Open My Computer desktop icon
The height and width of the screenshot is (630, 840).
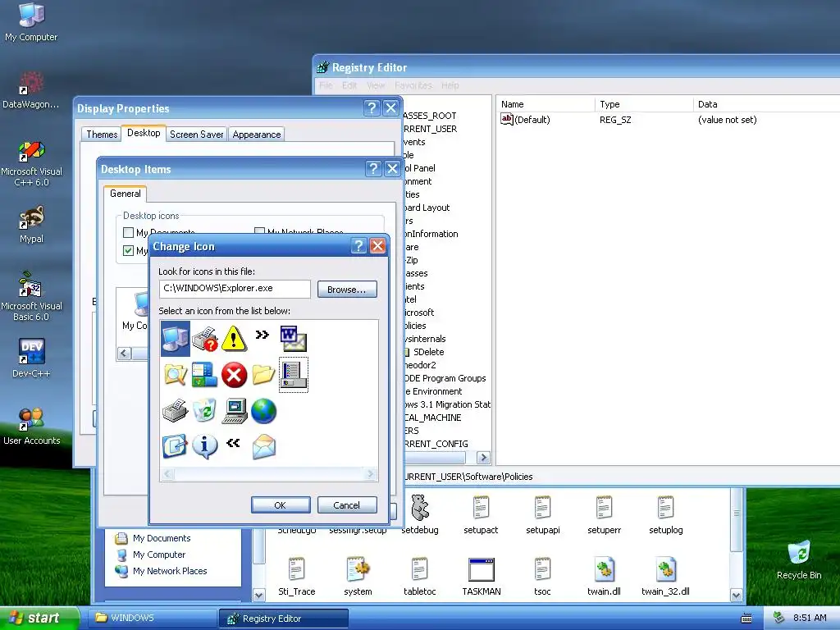(31, 22)
